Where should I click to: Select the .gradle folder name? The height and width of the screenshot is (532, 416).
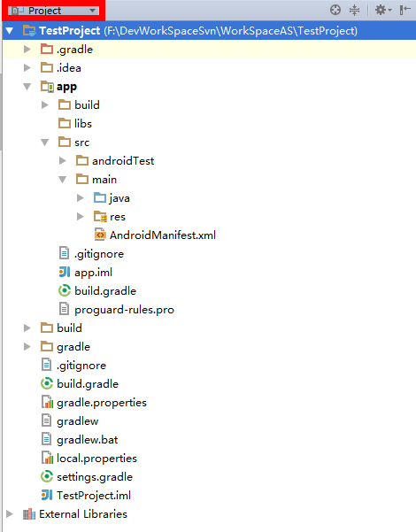coord(74,50)
